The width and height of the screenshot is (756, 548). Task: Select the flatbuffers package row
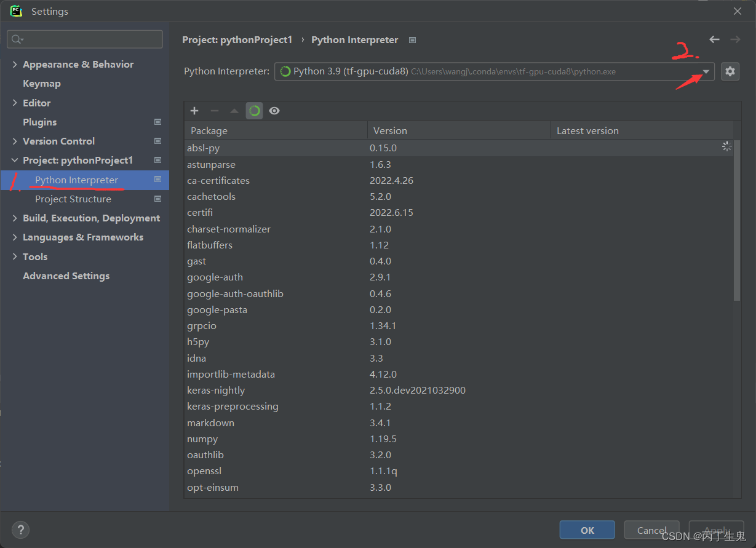[x=459, y=245]
